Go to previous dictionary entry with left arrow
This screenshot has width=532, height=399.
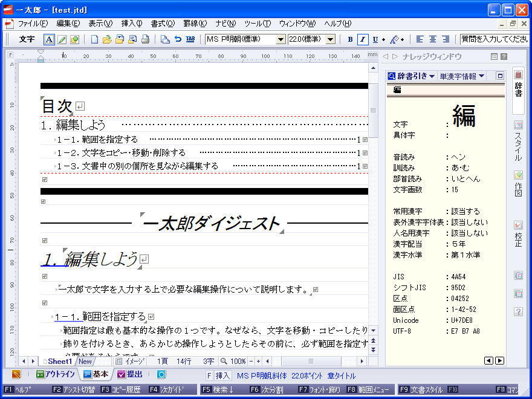(x=488, y=361)
